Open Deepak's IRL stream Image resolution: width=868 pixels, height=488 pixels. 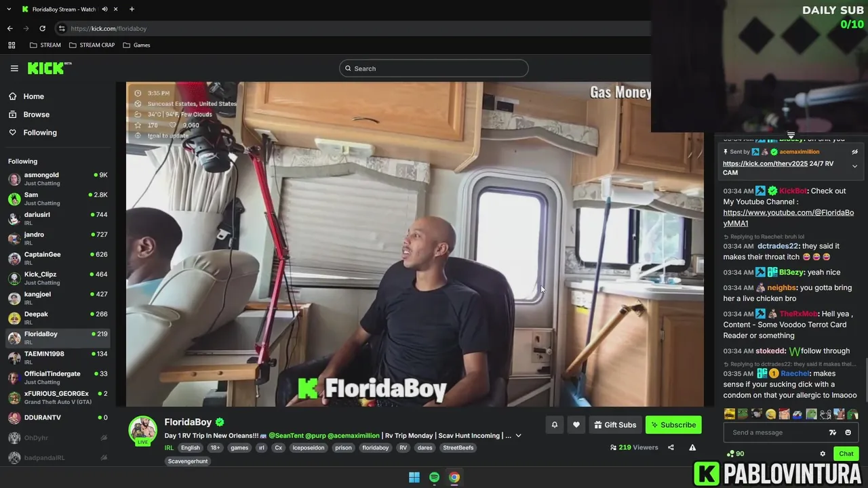click(58, 318)
